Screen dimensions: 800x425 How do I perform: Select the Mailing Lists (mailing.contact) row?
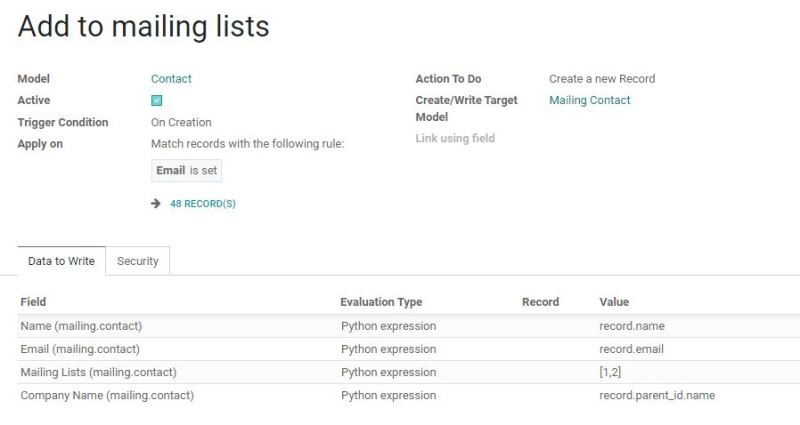pos(98,372)
